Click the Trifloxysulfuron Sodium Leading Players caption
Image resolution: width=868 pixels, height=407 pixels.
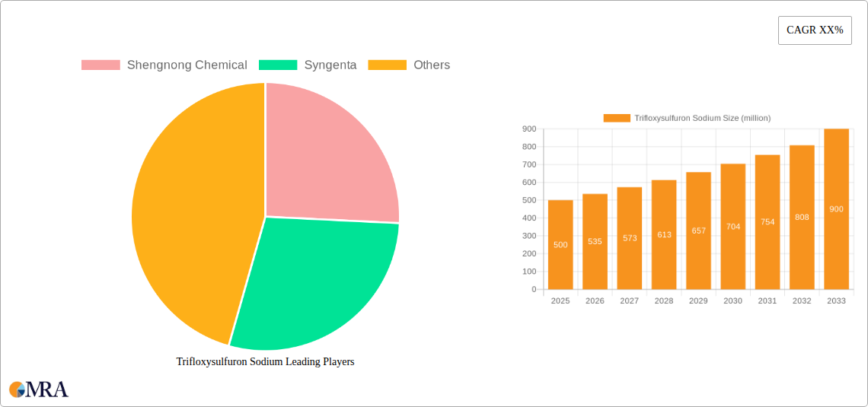[x=265, y=362]
